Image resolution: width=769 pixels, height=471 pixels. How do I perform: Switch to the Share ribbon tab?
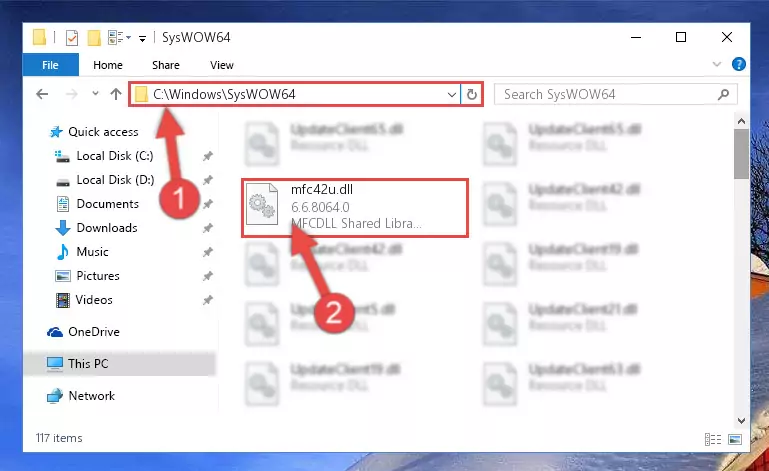point(166,65)
